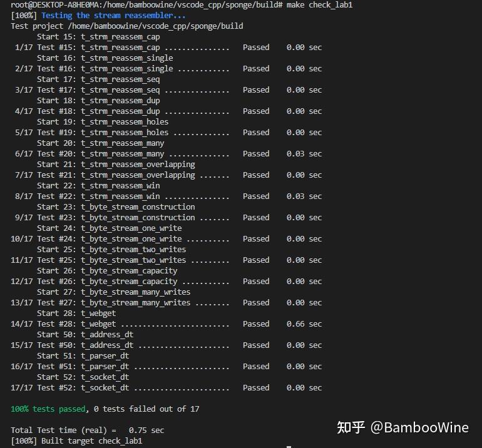Click the '知乎 @BambooWine' watermark
This screenshot has width=482, height=448.
pyautogui.click(x=403, y=427)
